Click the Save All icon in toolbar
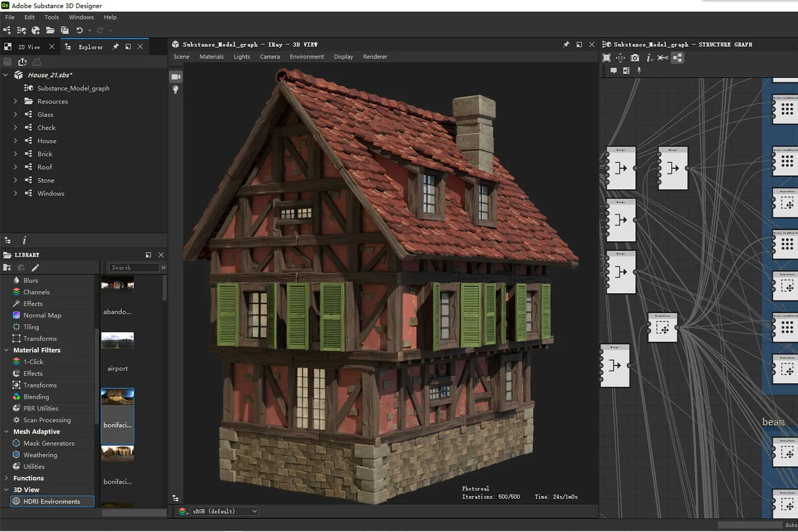The width and height of the screenshot is (798, 532). point(64,30)
